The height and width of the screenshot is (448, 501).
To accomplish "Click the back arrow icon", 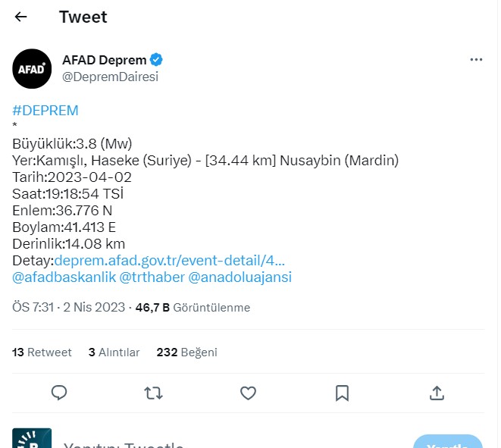I will [21, 17].
